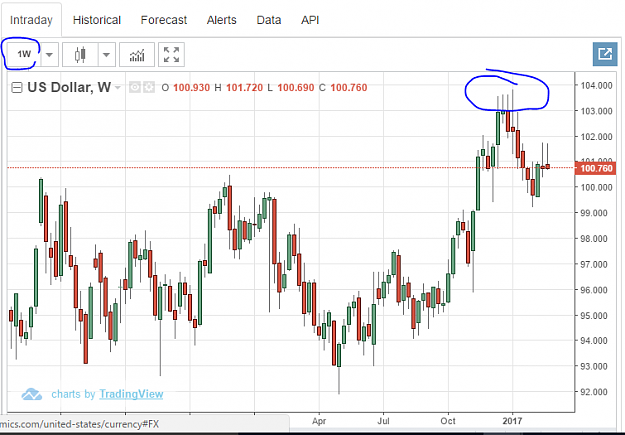The image size is (625, 435).
Task: Open the Forecast tab
Action: coord(163,20)
